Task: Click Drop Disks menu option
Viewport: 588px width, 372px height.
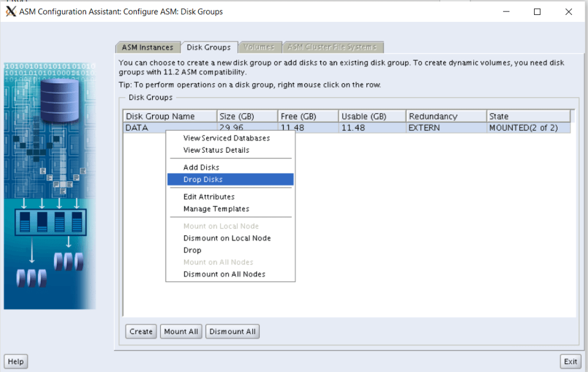Action: [203, 179]
